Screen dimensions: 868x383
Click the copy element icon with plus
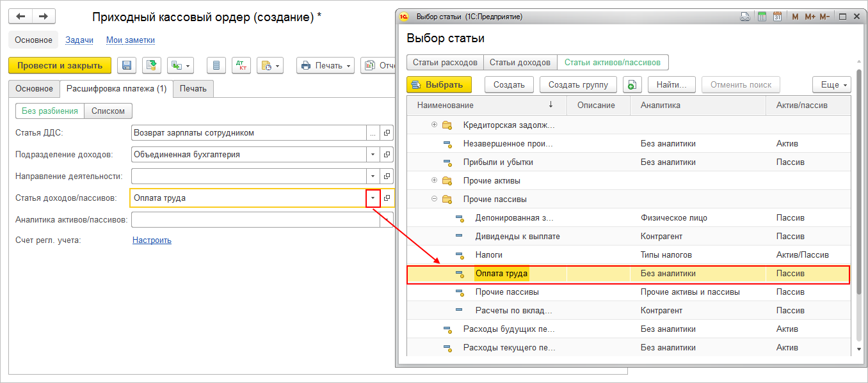(632, 84)
